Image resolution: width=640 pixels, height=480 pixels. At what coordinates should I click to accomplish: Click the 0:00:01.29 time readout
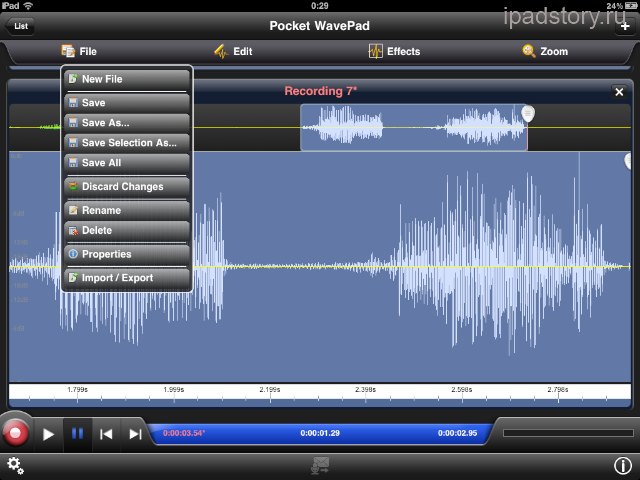tap(320, 433)
